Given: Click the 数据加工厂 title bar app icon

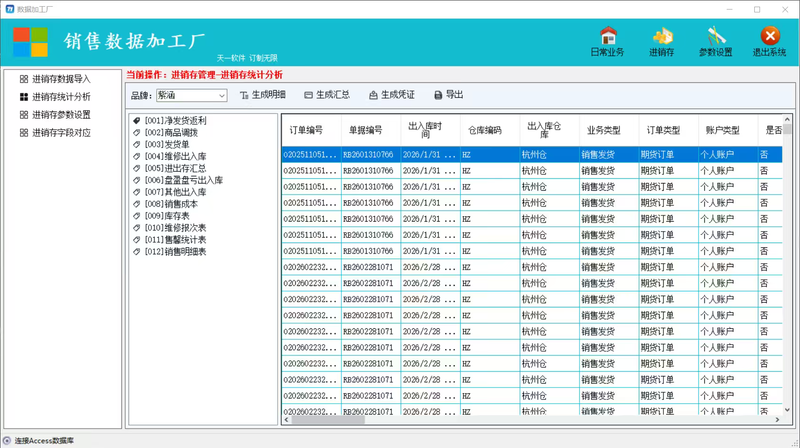Looking at the screenshot, I should (x=10, y=9).
